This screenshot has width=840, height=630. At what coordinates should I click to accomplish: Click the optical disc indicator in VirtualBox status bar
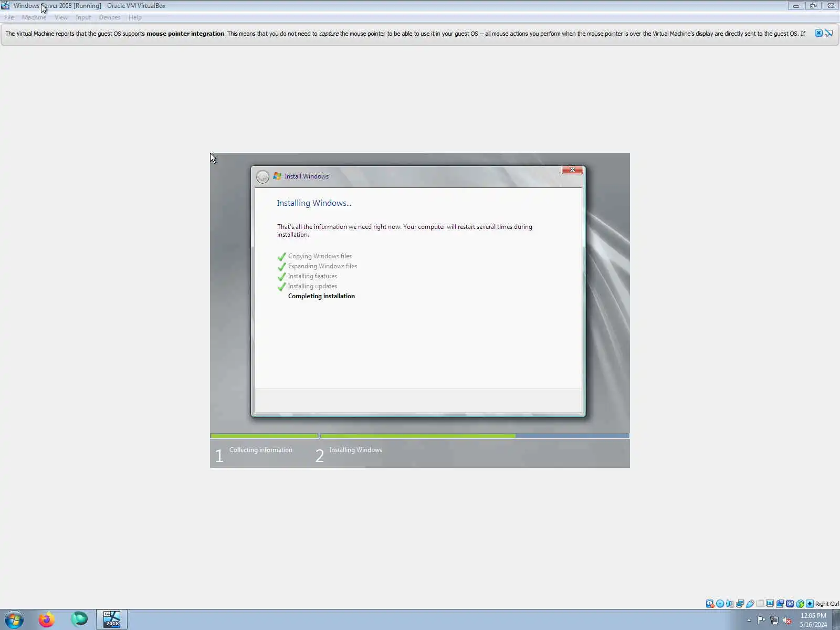click(720, 604)
